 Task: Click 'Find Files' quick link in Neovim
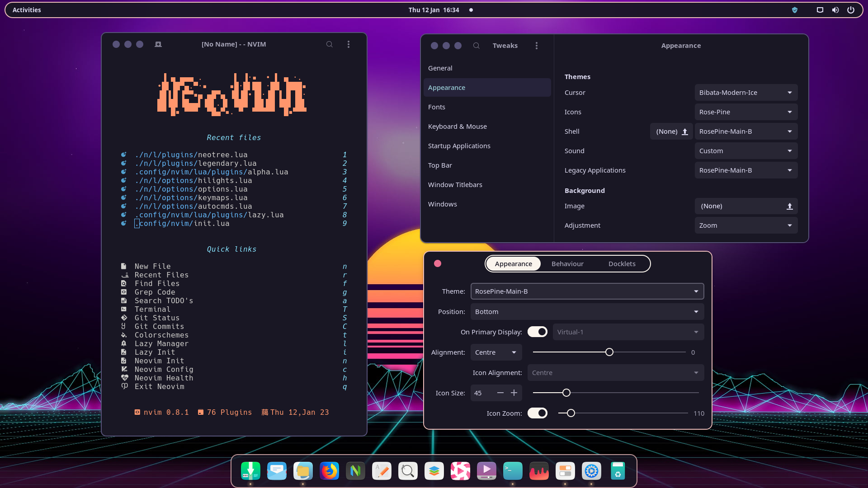pyautogui.click(x=234, y=284)
